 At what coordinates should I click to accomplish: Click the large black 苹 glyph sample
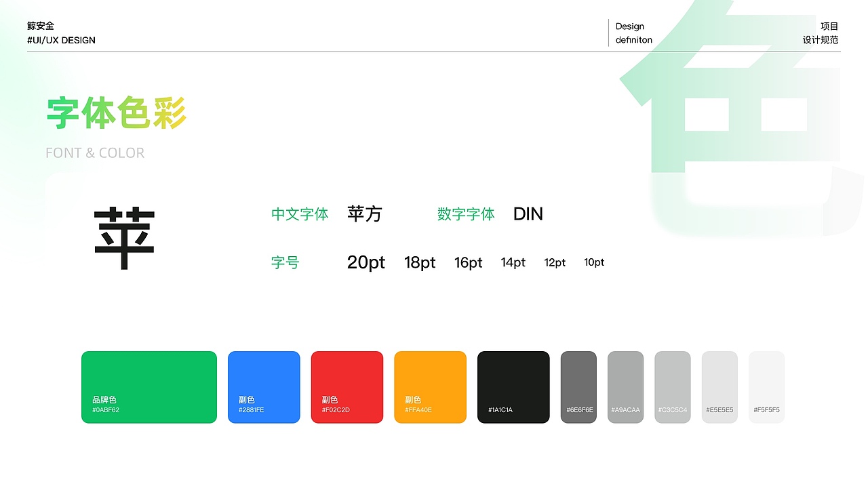pos(124,239)
